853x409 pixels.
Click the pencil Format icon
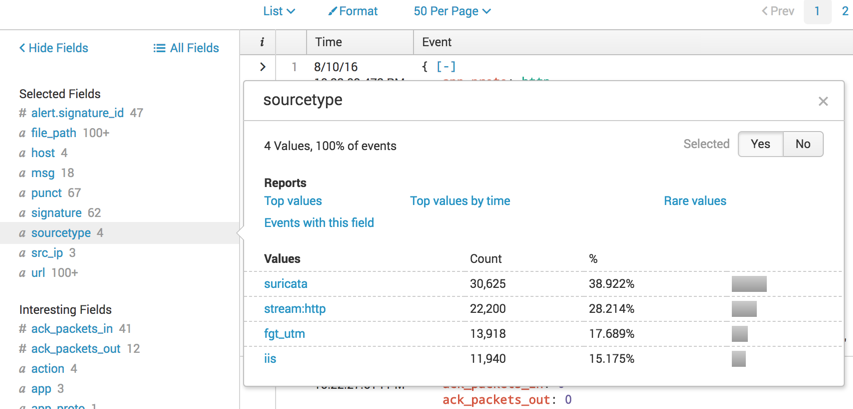click(333, 12)
